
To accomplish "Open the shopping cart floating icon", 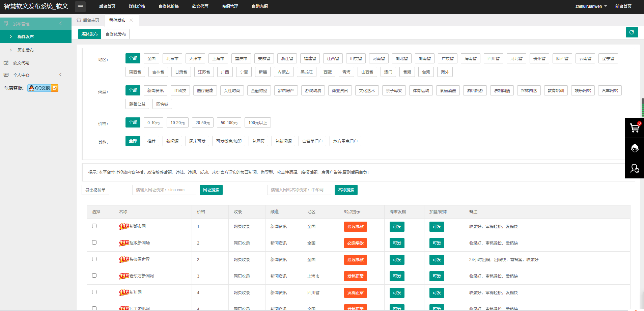I will [634, 128].
